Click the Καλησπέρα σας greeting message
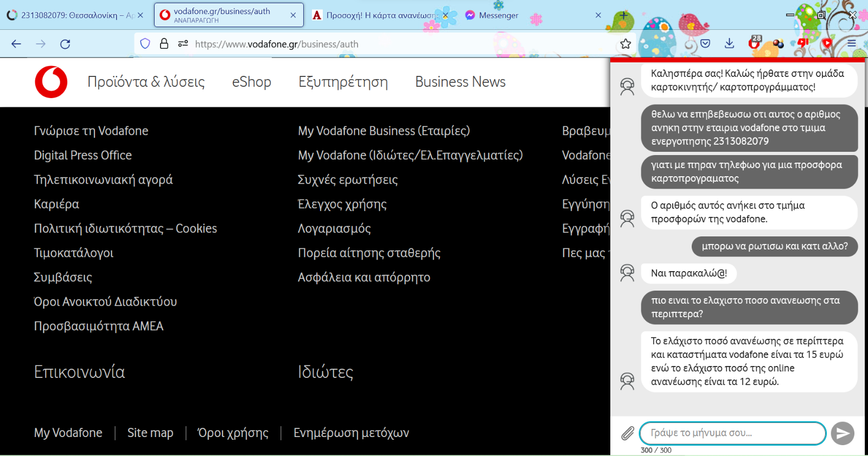Image resolution: width=868 pixels, height=456 pixels. click(x=749, y=80)
